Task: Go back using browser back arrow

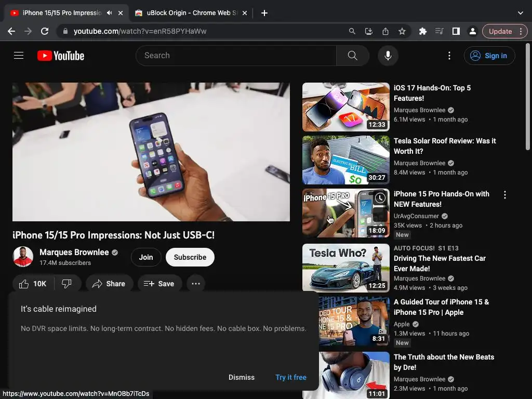Action: click(x=11, y=31)
